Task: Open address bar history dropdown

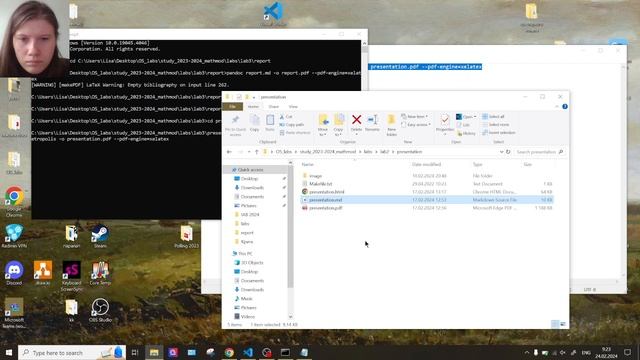Action: coord(501,152)
